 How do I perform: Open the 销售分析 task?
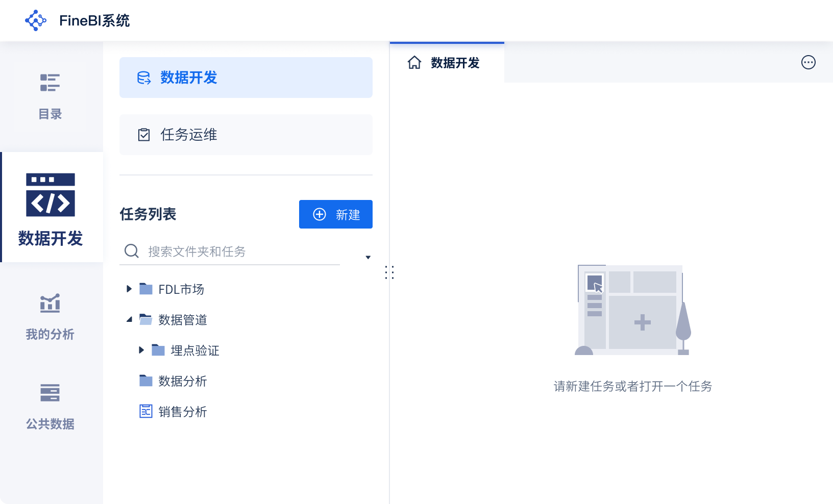click(x=182, y=412)
